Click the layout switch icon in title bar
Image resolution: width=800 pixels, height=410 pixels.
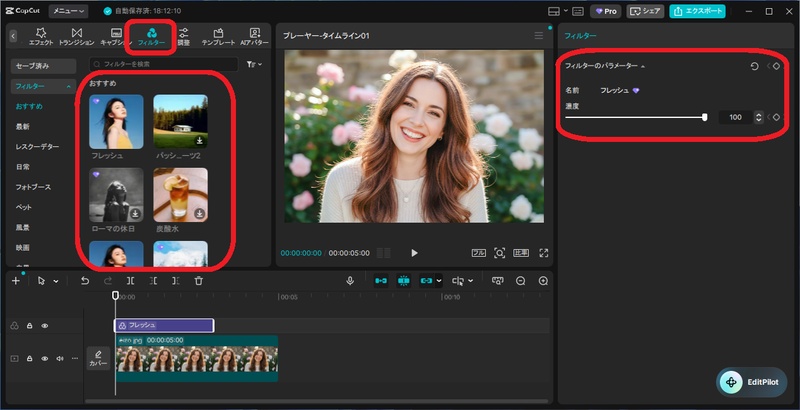click(x=554, y=11)
